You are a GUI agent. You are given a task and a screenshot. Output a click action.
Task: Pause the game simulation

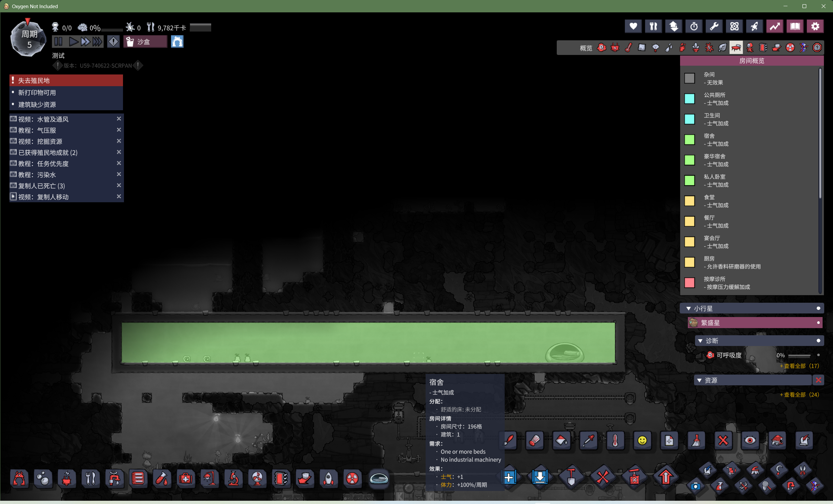click(59, 42)
